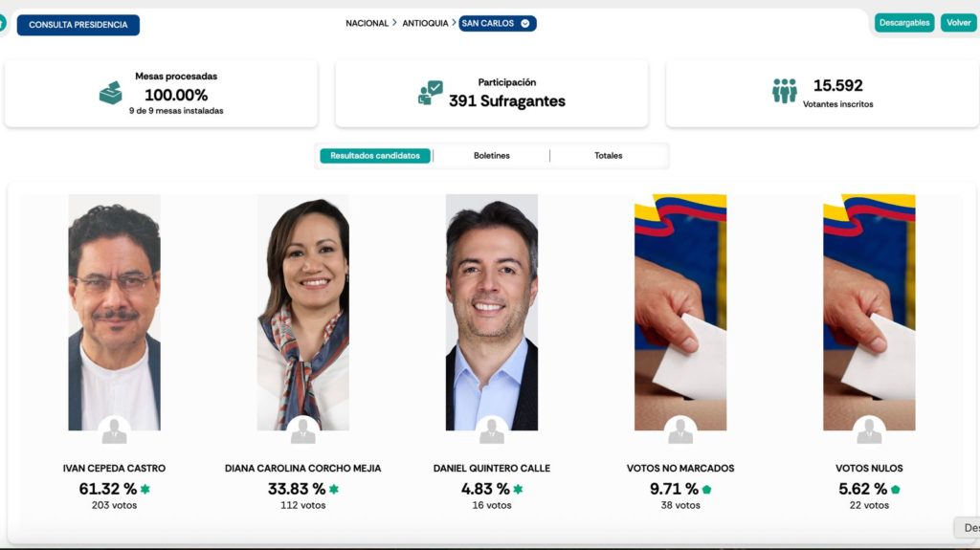Click the Descargables button
This screenshot has width=980, height=550.
pyautogui.click(x=904, y=23)
